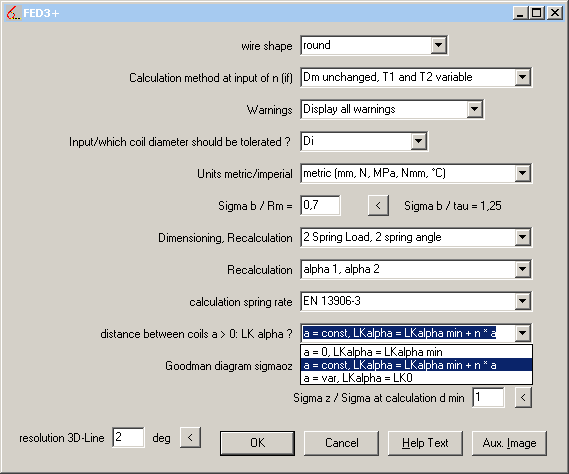Screen dimensions: 569x474
Task: Open the Warnings dropdown arrow
Action: point(474,109)
